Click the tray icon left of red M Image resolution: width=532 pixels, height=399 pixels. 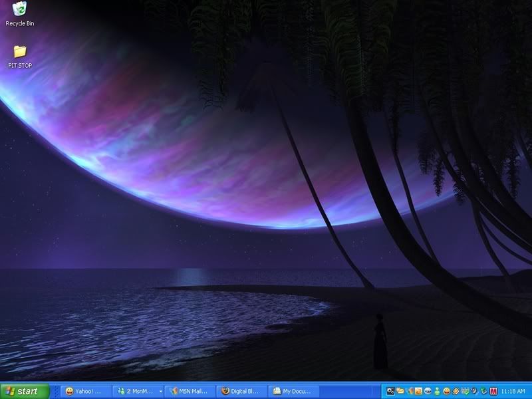483,391
